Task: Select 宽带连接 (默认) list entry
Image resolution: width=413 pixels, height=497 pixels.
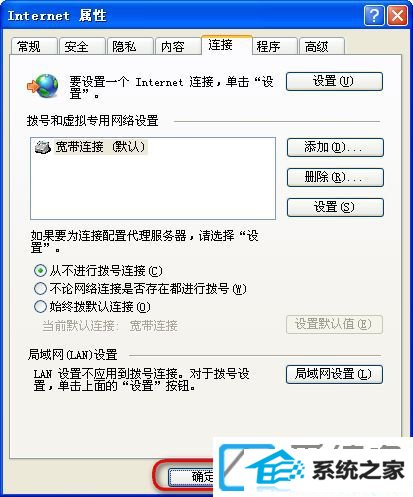Action: click(101, 147)
